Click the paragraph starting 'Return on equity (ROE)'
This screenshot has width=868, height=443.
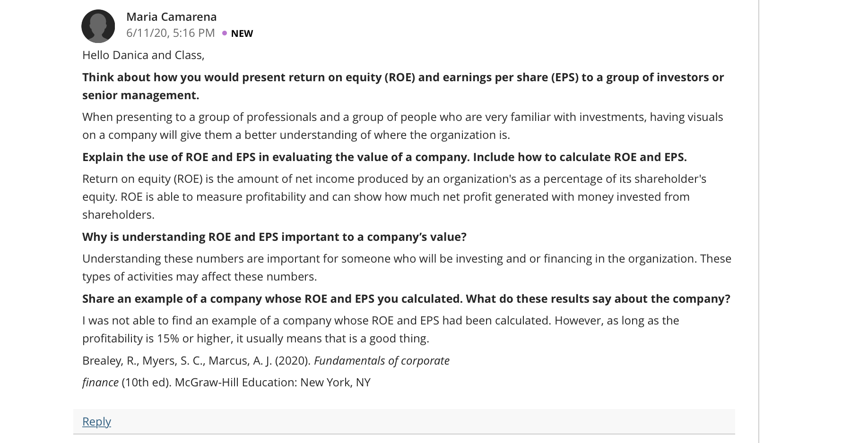coord(394,196)
